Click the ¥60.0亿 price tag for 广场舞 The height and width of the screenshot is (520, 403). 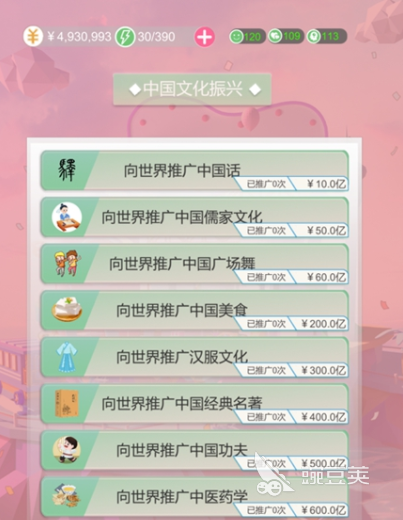(x=323, y=277)
